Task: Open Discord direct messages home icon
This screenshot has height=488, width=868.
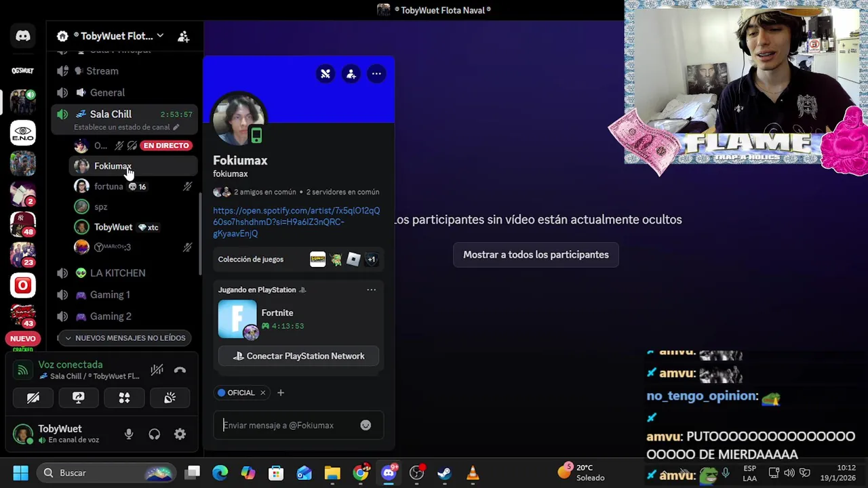Action: 23,36
